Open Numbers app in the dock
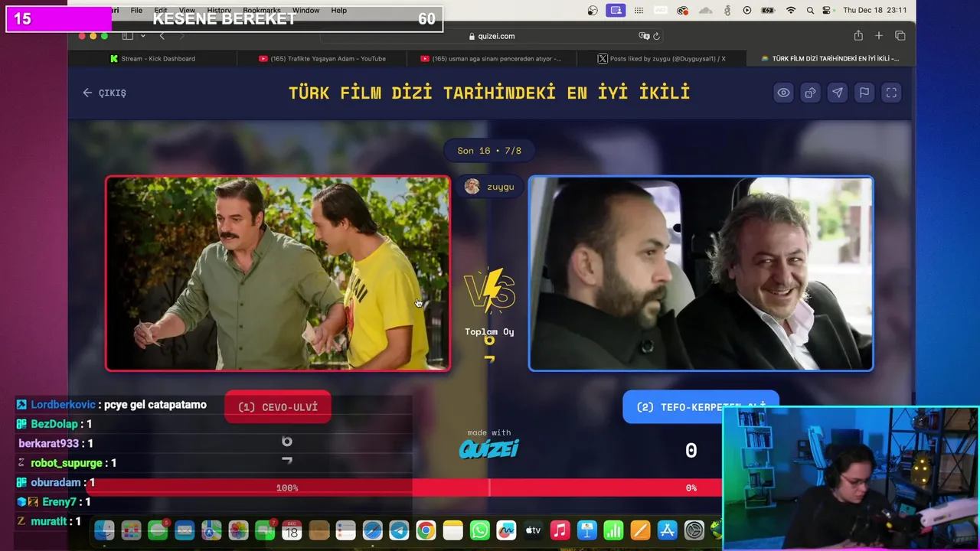Image resolution: width=980 pixels, height=551 pixels. (613, 530)
